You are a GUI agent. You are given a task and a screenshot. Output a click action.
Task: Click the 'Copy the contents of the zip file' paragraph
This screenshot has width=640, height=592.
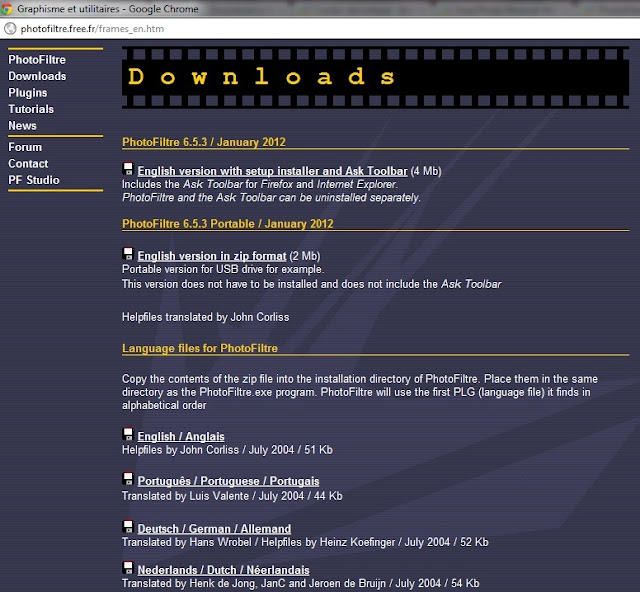pyautogui.click(x=360, y=392)
